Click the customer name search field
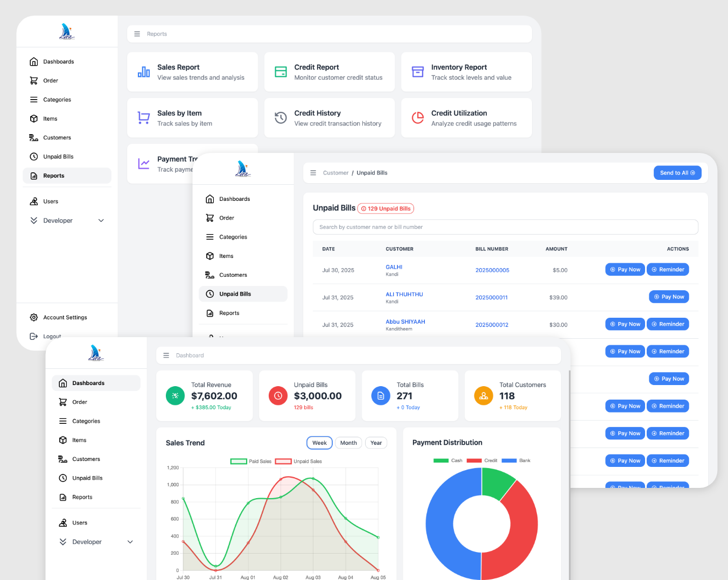The height and width of the screenshot is (580, 728). point(505,227)
